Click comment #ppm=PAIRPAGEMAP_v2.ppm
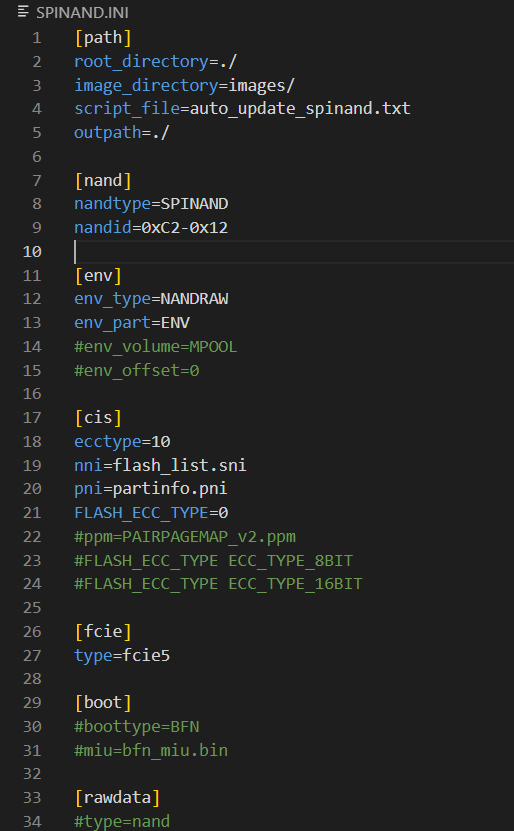Screen dimensions: 514x831 coord(185,536)
